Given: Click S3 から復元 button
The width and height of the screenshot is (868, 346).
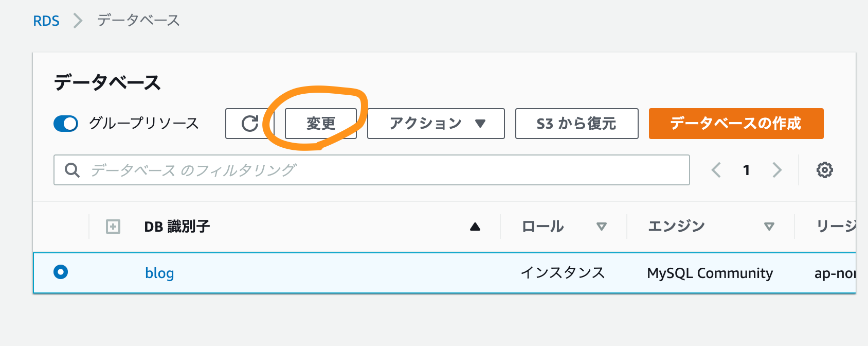Looking at the screenshot, I should click(577, 124).
